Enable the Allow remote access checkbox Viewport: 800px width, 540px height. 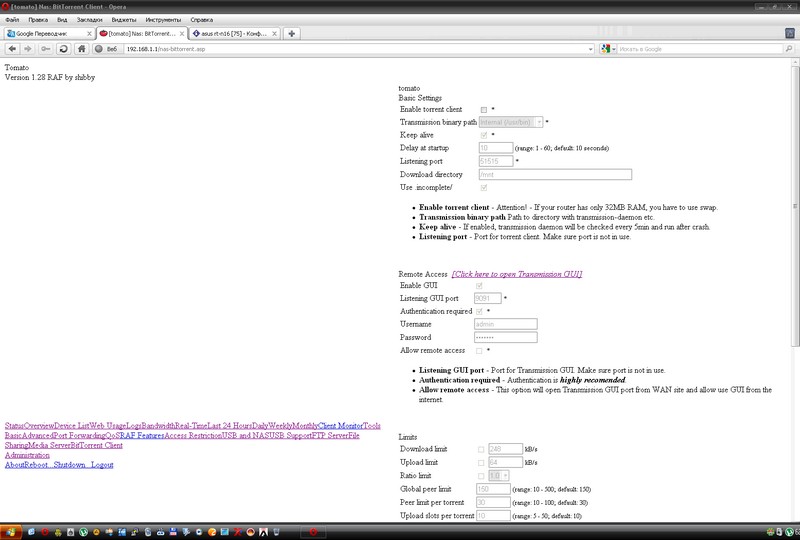click(x=479, y=351)
